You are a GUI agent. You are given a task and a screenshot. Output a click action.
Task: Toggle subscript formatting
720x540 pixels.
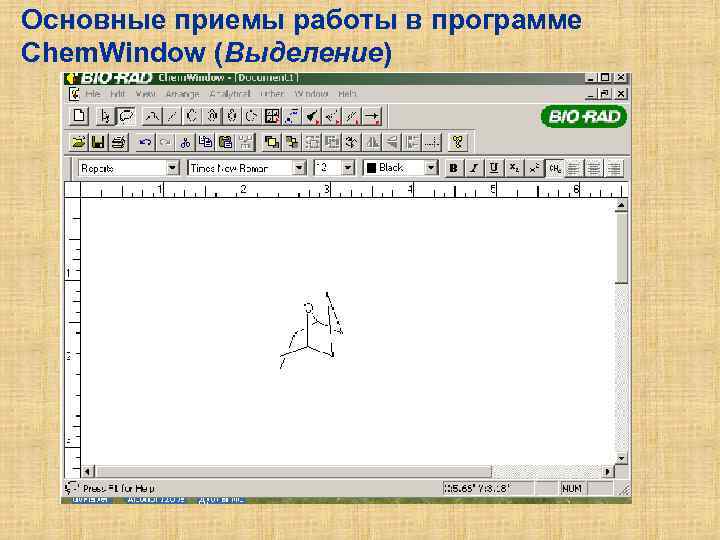pos(514,168)
